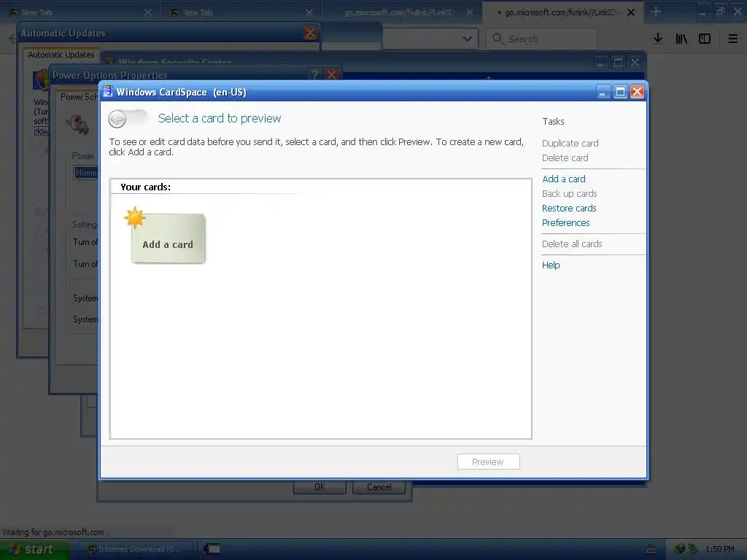Click Duplicate card task
747x560 pixels.
click(570, 144)
